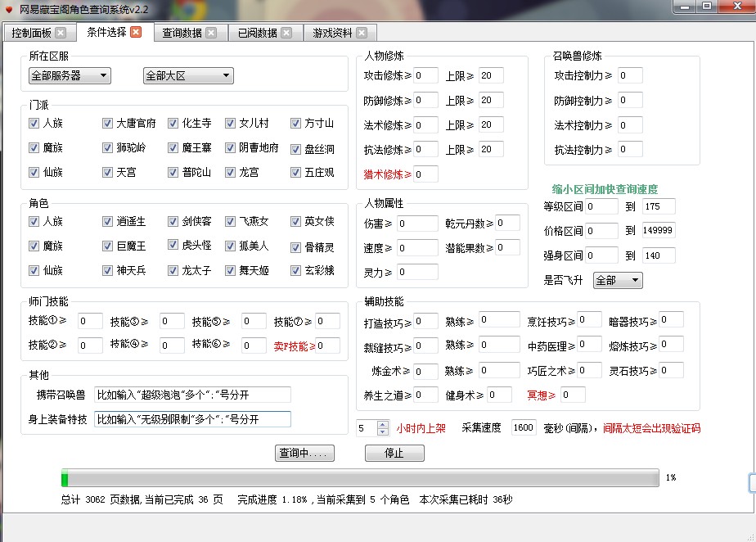The image size is (756, 542).
Task: Click the 猎术修炼 input field
Action: point(425,174)
